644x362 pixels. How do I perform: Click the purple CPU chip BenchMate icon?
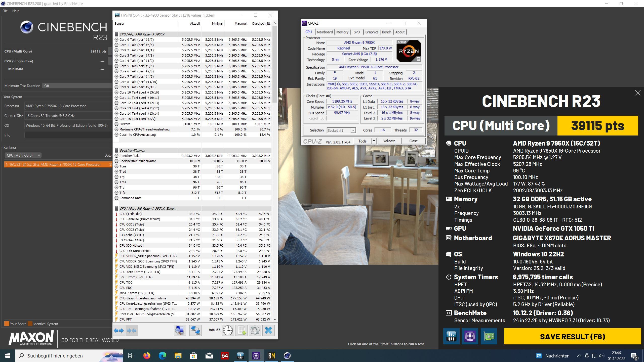470,336
